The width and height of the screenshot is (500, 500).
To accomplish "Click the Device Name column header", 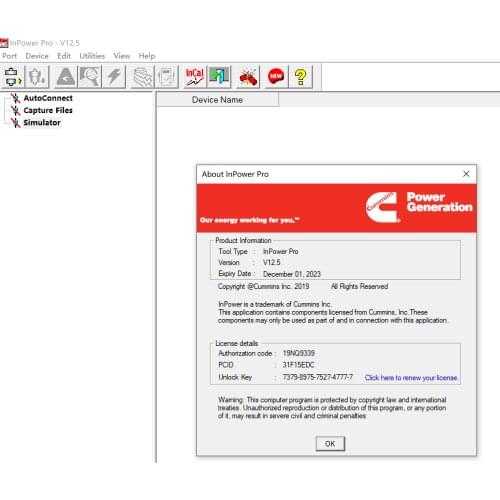I will (217, 100).
